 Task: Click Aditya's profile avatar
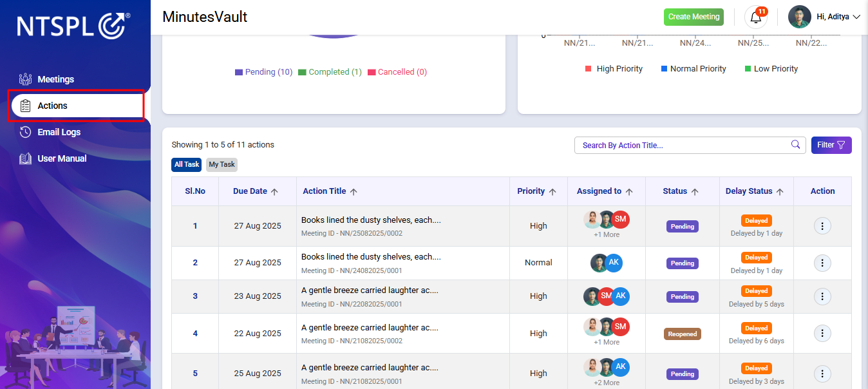coord(800,17)
